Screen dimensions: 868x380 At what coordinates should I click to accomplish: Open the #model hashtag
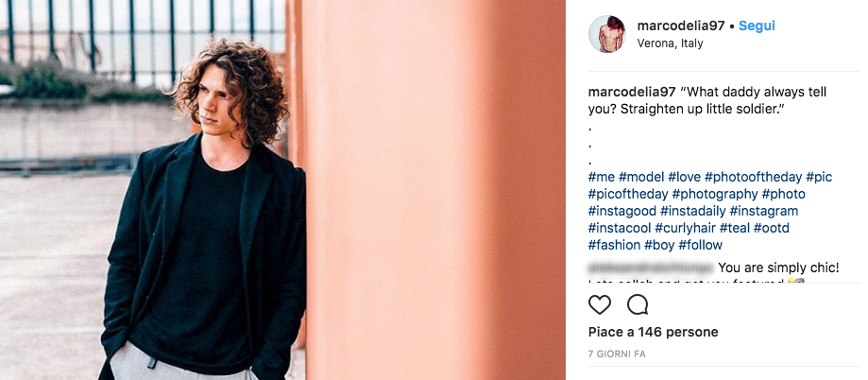click(x=641, y=178)
